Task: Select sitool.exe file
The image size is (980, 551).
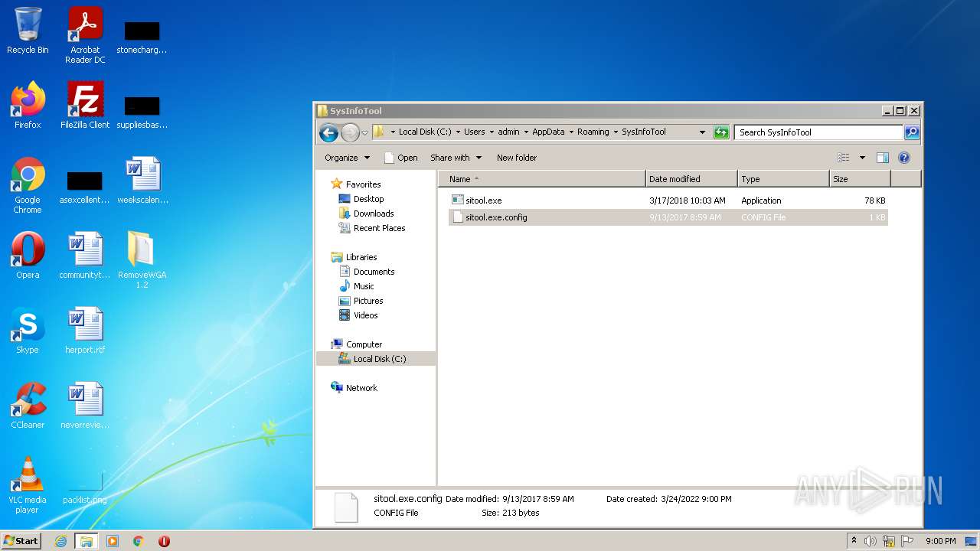Action: [668, 201]
